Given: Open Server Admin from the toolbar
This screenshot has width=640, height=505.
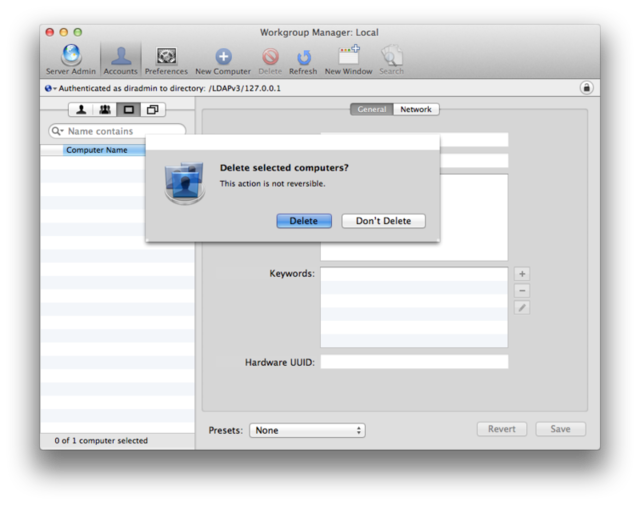Looking at the screenshot, I should 71,60.
